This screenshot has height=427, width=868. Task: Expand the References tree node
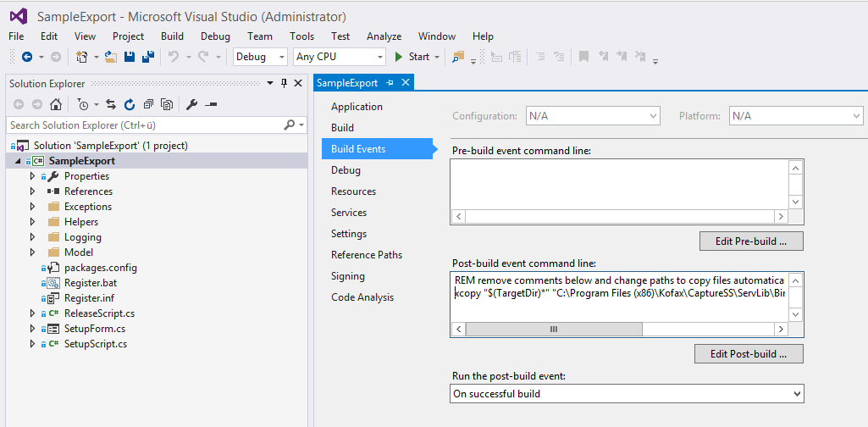[x=33, y=191]
